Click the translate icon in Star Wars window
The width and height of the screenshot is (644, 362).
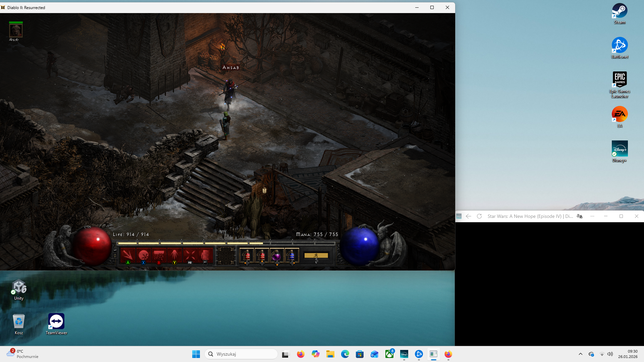click(580, 216)
